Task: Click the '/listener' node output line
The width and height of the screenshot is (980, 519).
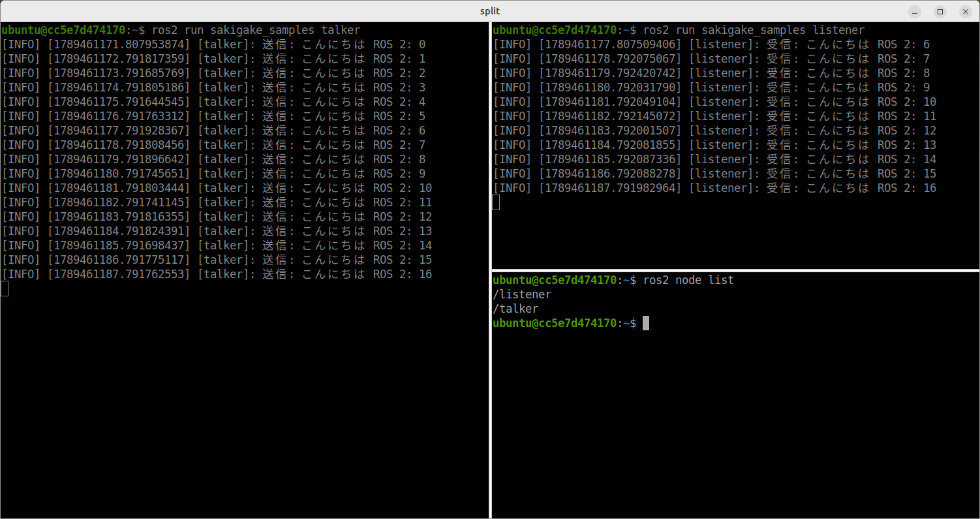Action: point(522,294)
